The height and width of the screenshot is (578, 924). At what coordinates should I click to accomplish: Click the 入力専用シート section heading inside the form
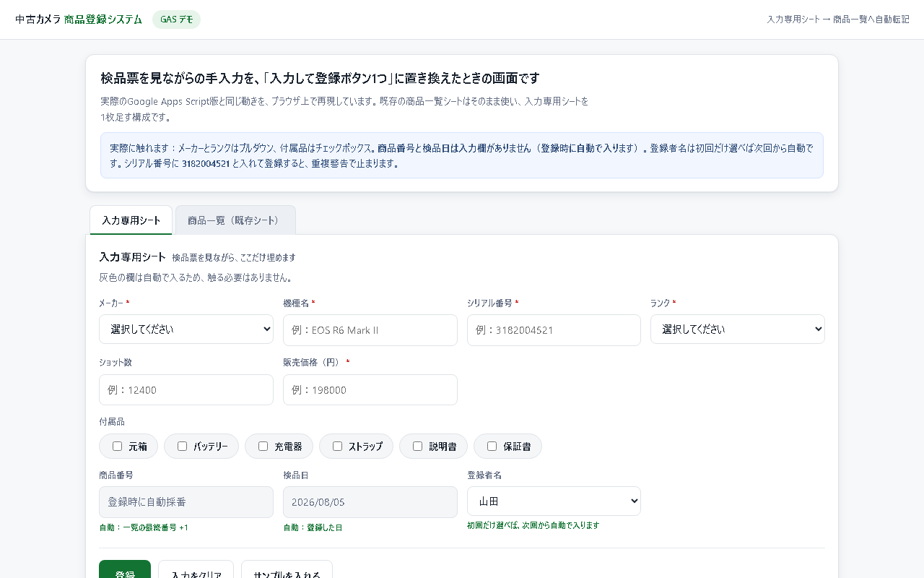click(x=133, y=256)
